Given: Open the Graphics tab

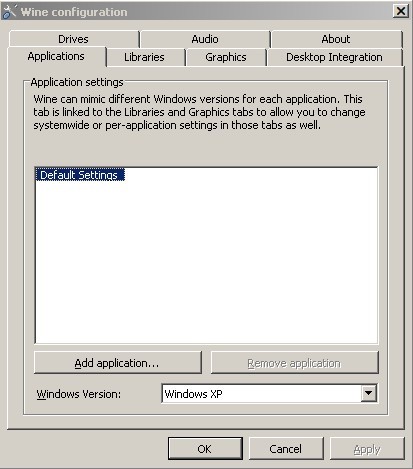Looking at the screenshot, I should pyautogui.click(x=226, y=57).
